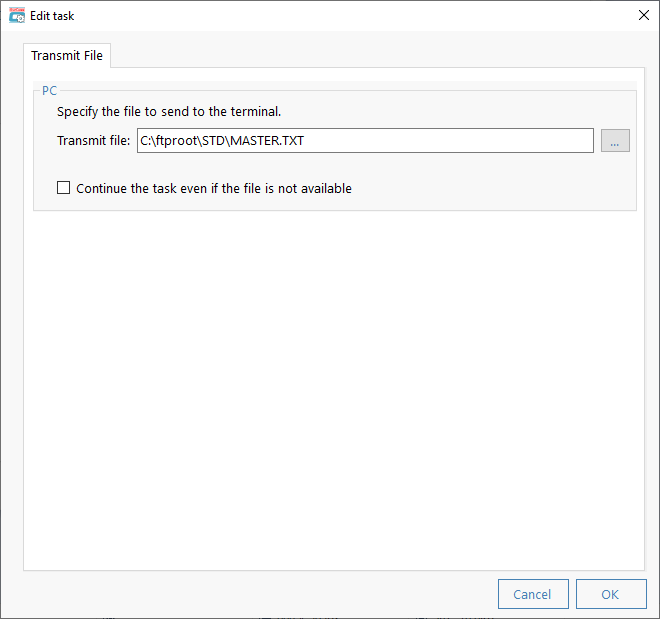Click the "Transmit file:" label
Viewport: 660px width, 619px height.
pos(94,141)
